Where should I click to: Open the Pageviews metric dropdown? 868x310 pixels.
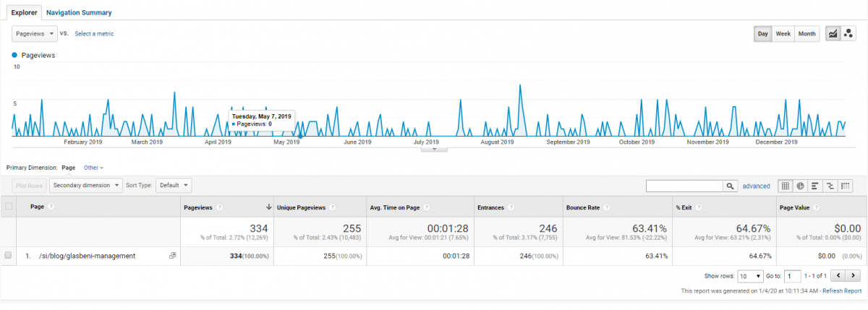click(35, 33)
